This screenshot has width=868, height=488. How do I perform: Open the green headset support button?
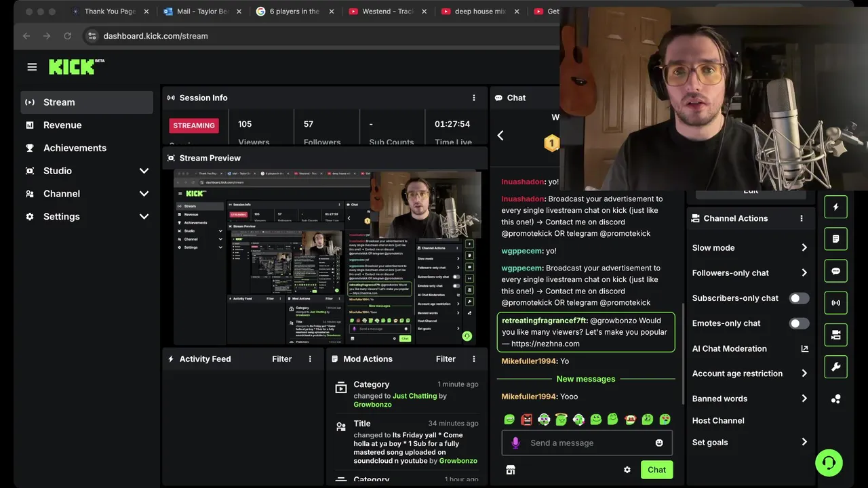pos(829,463)
